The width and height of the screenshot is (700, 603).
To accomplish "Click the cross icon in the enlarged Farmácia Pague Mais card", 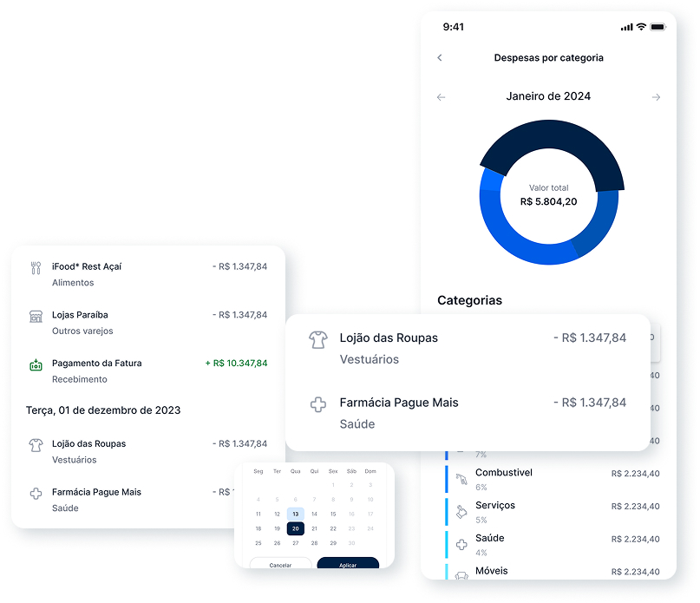I will click(318, 404).
